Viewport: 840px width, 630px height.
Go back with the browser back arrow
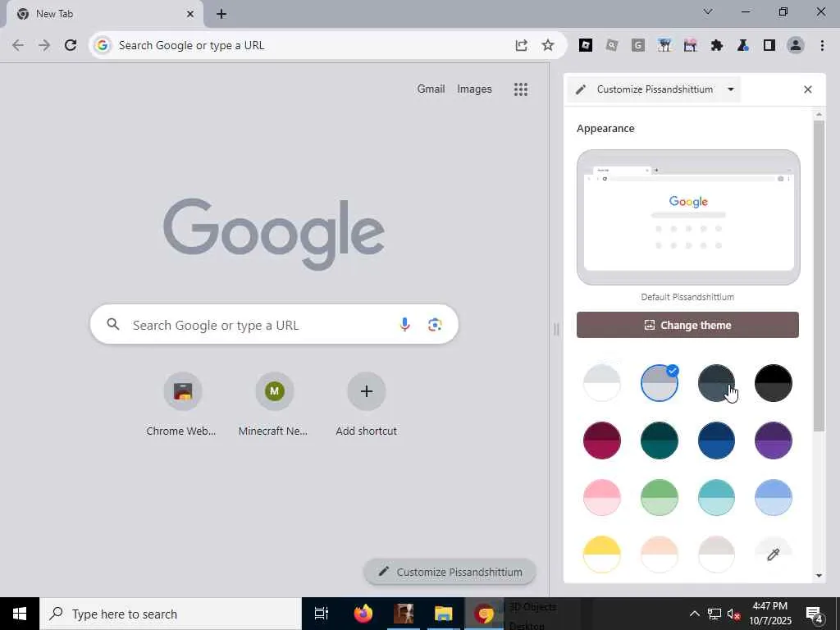coord(18,45)
